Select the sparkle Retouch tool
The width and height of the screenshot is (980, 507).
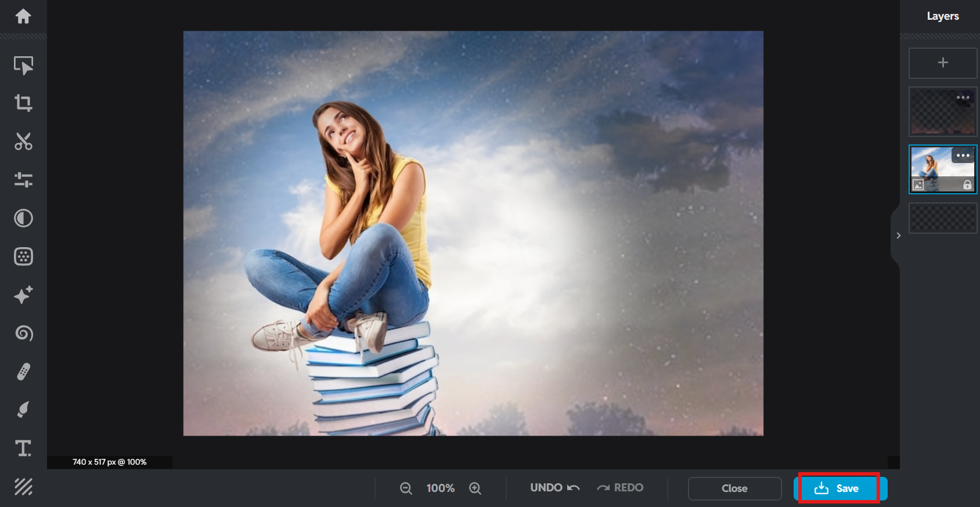click(23, 295)
